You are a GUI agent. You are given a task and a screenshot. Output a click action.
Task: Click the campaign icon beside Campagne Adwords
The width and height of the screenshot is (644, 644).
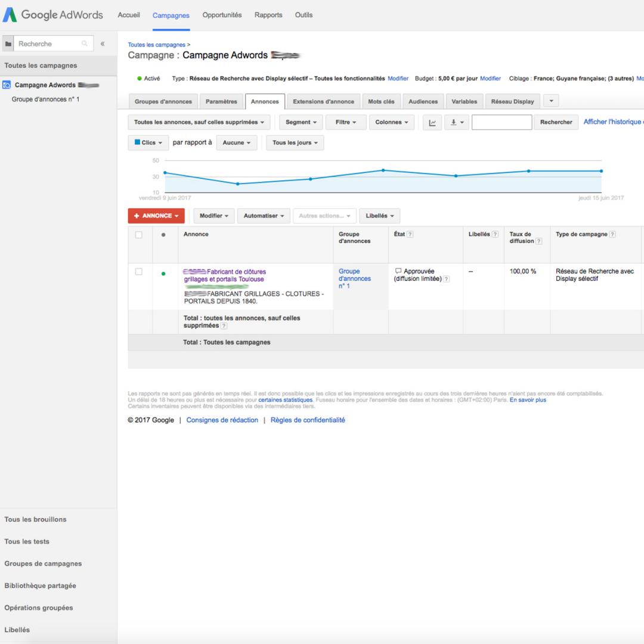[7, 85]
